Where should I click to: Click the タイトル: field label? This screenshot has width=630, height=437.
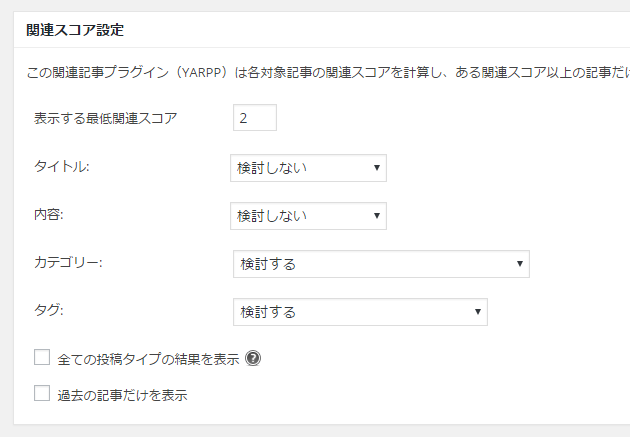pos(62,167)
